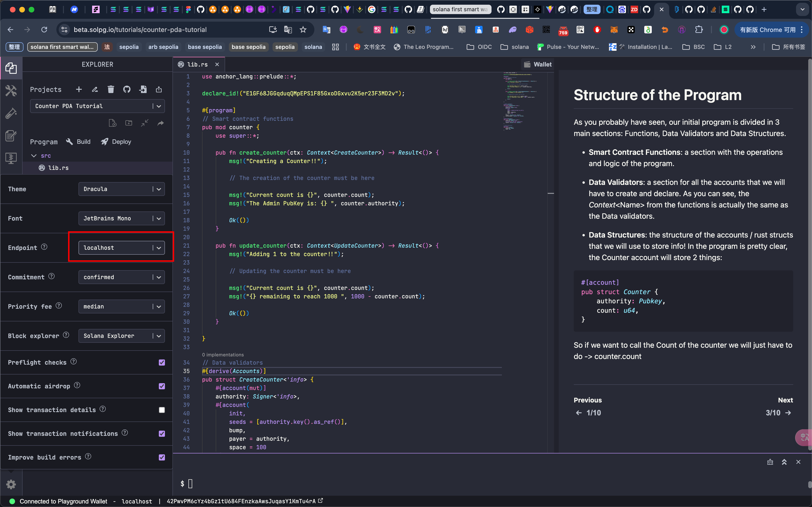The image size is (812, 507).
Task: Click the Deploy button
Action: (116, 141)
